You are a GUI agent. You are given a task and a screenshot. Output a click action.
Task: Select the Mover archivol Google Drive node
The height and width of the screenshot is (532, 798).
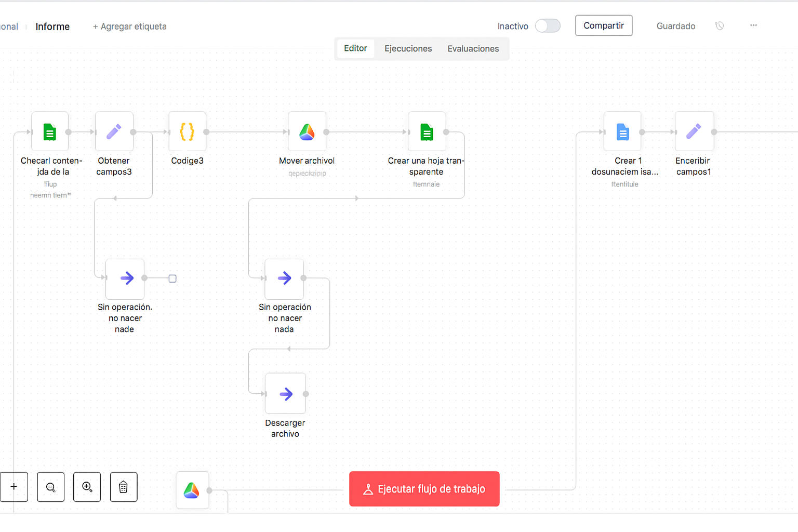[x=307, y=131]
